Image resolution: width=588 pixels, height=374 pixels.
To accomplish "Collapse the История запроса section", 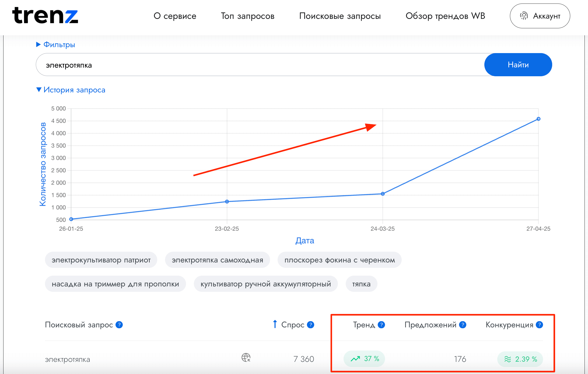I will pos(71,90).
